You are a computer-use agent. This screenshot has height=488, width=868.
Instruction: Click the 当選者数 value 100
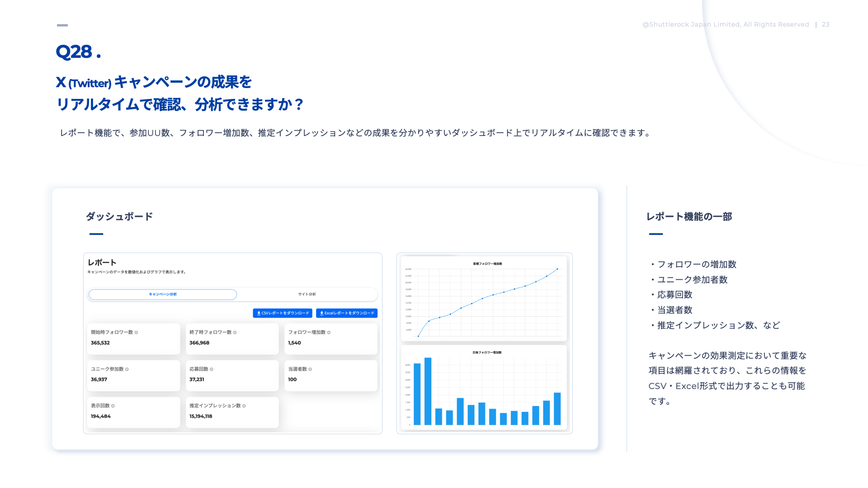pos(292,380)
